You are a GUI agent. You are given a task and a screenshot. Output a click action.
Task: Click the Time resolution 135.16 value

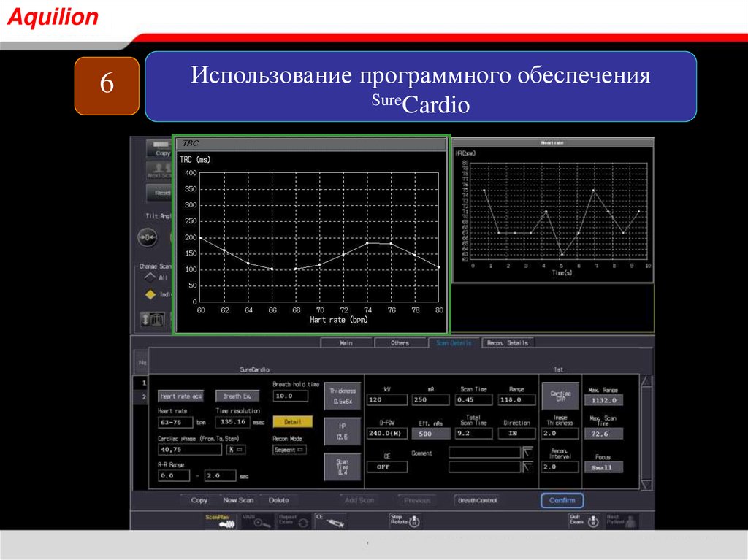click(x=233, y=422)
